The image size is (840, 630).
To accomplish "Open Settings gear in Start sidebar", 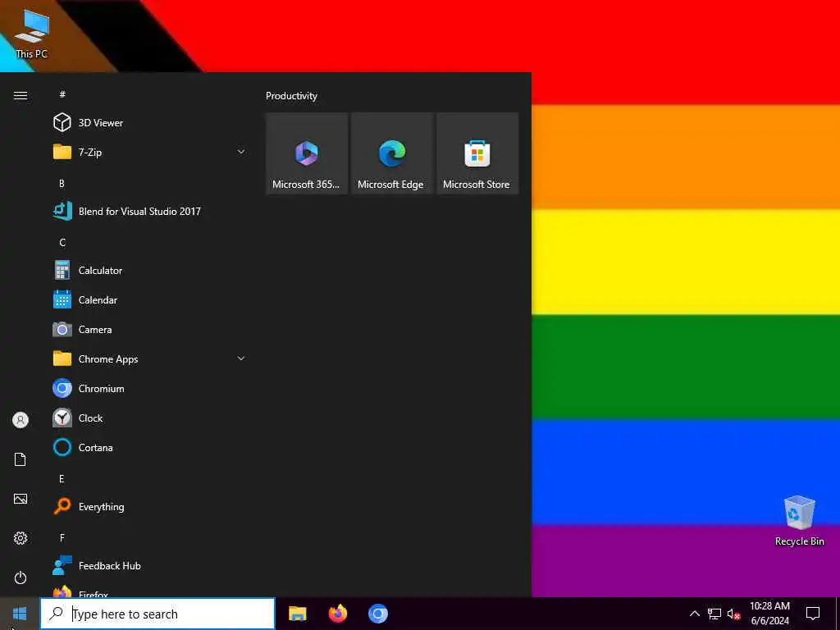I will point(21,538).
